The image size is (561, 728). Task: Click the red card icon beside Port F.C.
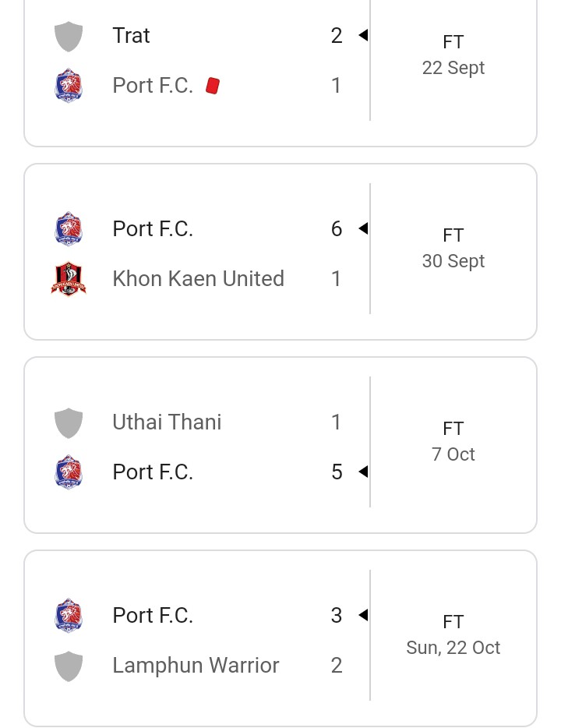[213, 86]
